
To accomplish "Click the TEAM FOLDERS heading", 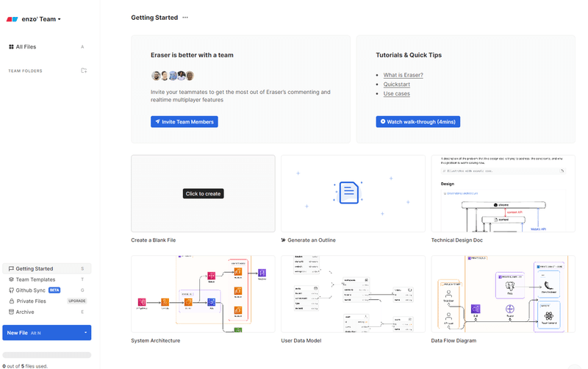I will tap(26, 71).
